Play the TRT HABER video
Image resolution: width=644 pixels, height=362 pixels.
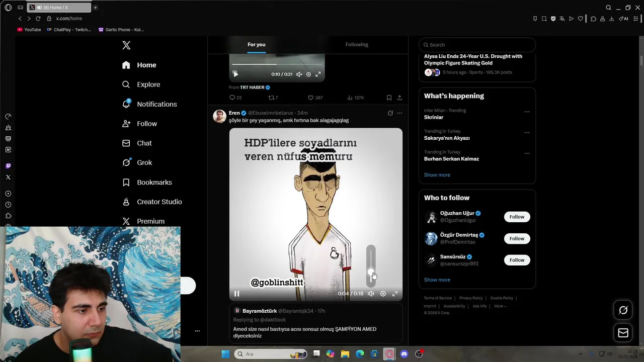pyautogui.click(x=235, y=74)
